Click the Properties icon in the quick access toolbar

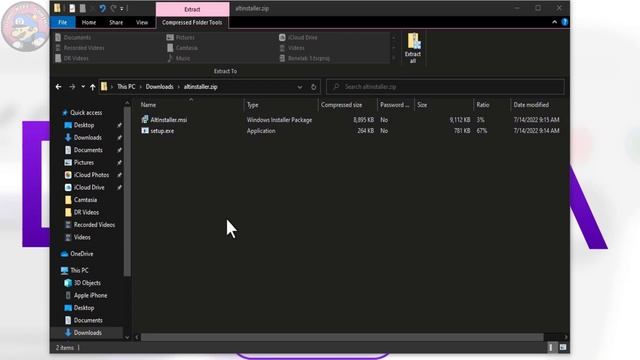72,8
